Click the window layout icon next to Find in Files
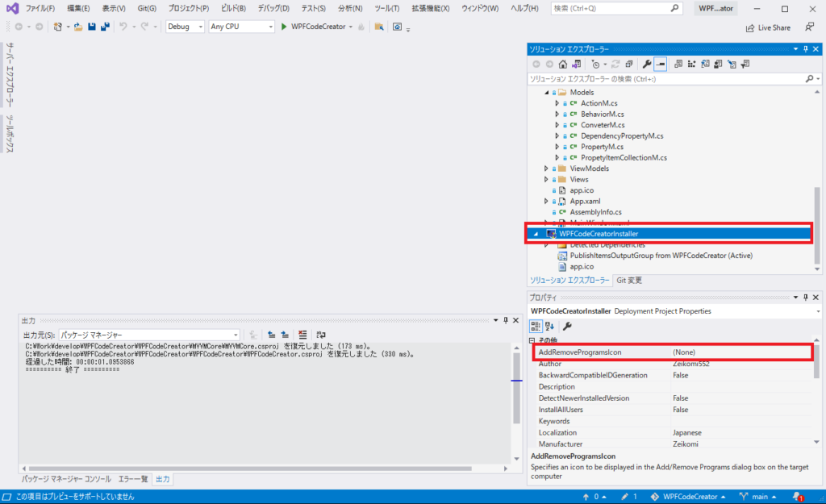 (x=397, y=27)
